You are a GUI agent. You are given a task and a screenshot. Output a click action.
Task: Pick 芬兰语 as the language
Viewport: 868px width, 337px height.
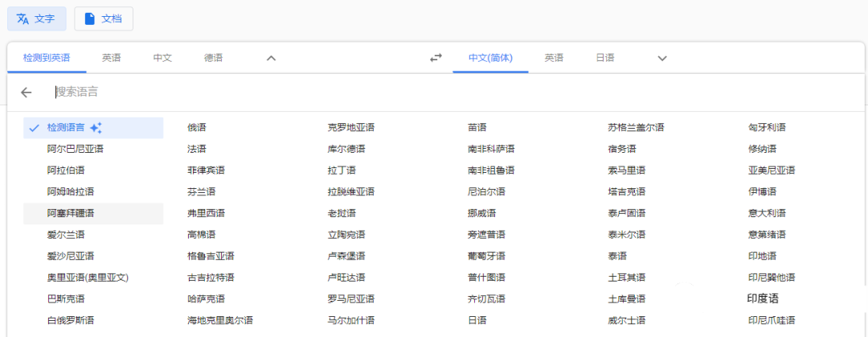click(202, 191)
